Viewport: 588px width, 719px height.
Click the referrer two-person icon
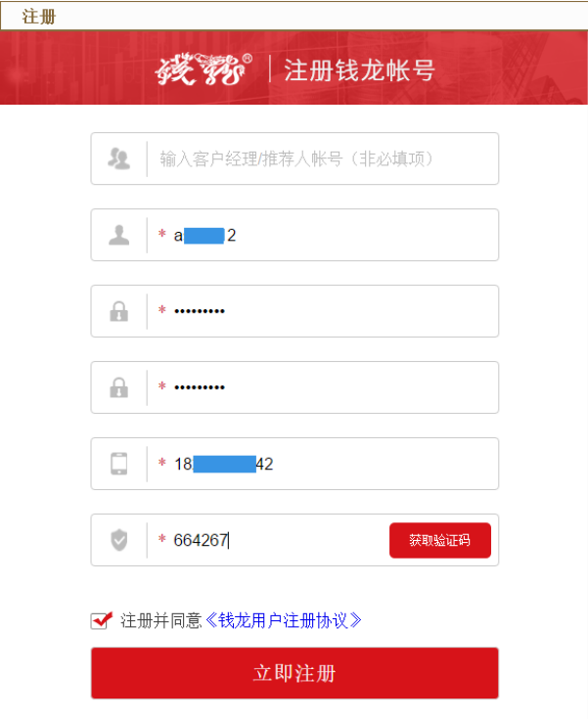pyautogui.click(x=118, y=158)
